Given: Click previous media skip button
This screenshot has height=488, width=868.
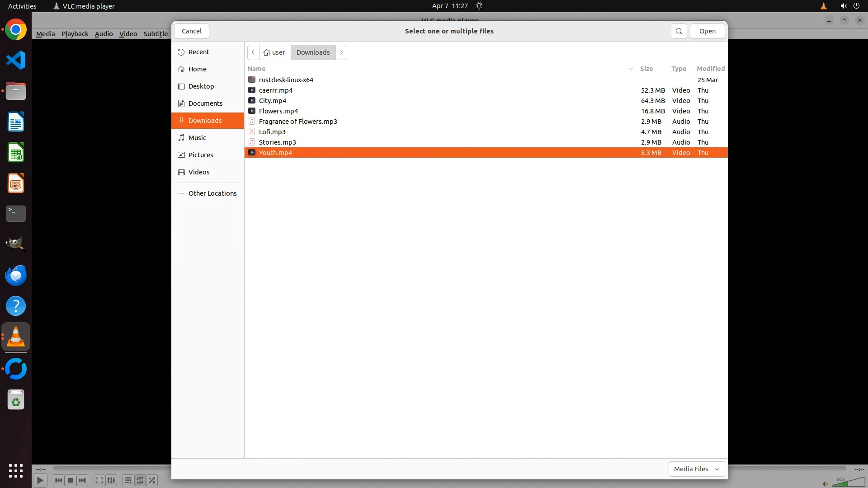Looking at the screenshot, I should point(58,480).
